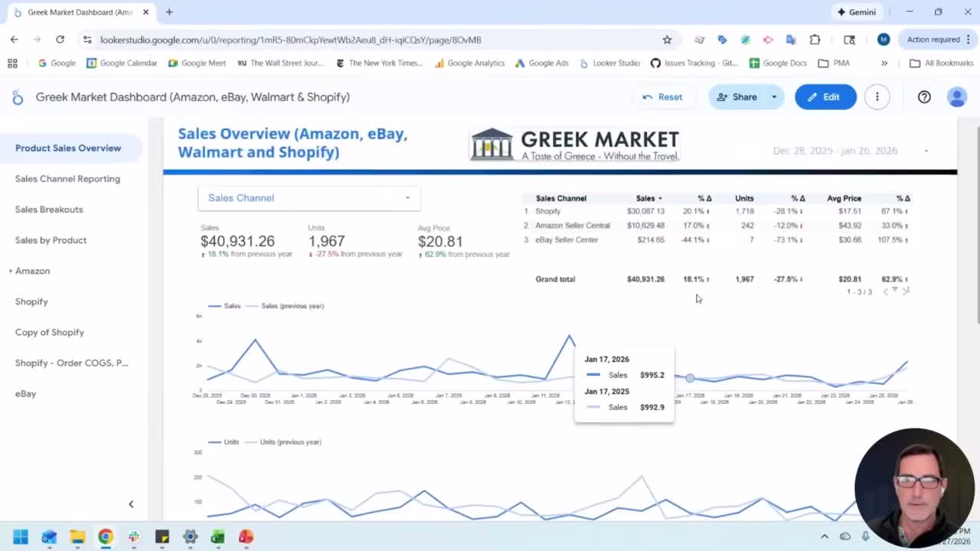980x551 pixels.
Task: Open the Chrome extensions puzzle icon
Action: 815,40
